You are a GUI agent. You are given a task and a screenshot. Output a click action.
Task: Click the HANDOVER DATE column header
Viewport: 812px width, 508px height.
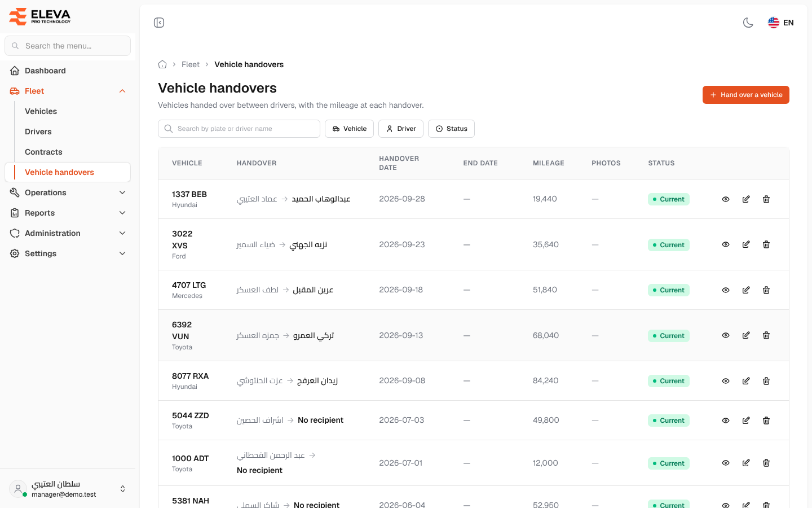(399, 163)
